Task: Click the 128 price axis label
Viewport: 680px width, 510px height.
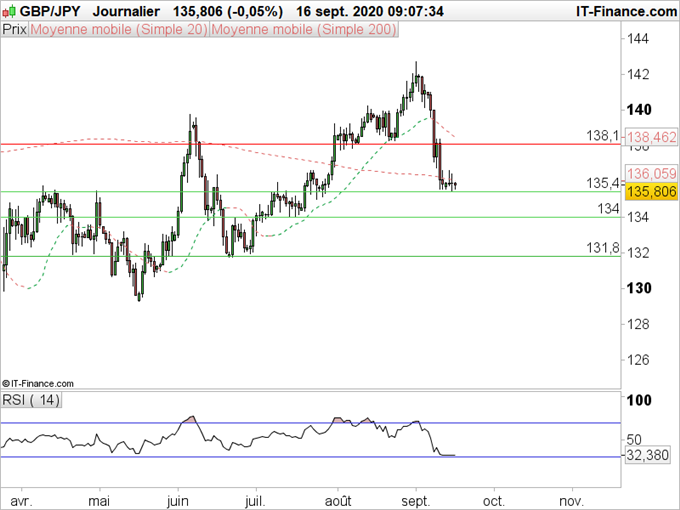Action: pos(638,324)
